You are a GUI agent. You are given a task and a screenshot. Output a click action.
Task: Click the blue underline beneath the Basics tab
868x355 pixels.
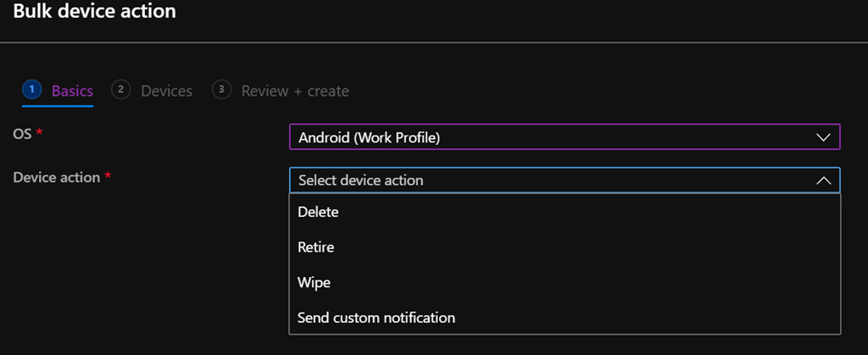point(58,106)
